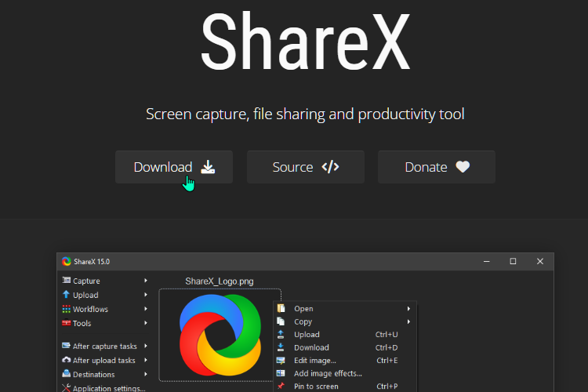Click the heart icon beside Donate
This screenshot has height=392, width=588.
click(463, 166)
